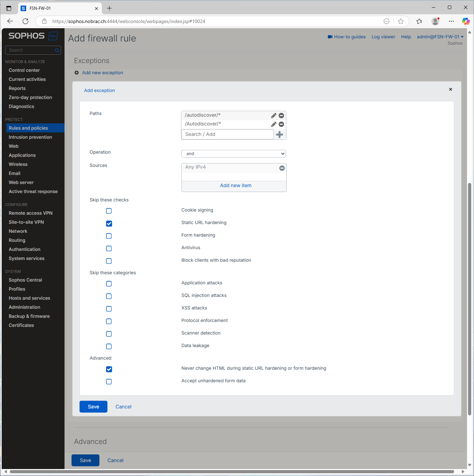
Task: Open the Help link
Action: [x=406, y=37]
